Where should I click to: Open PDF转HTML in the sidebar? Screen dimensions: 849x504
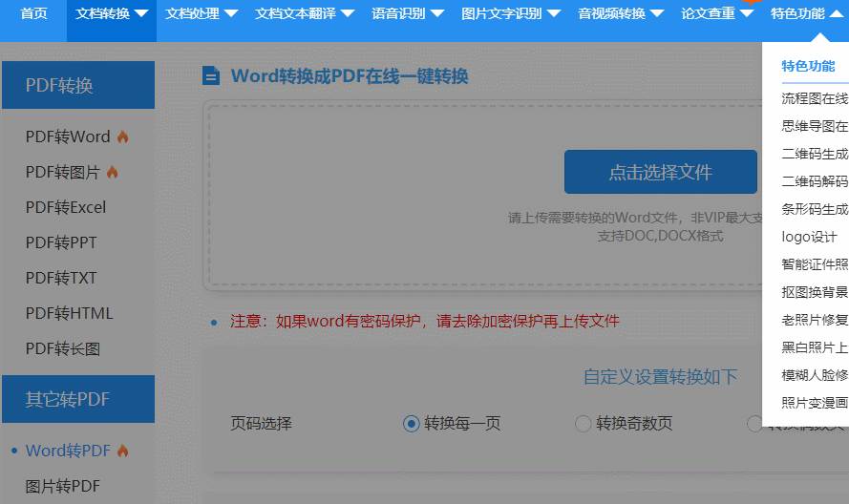(70, 313)
